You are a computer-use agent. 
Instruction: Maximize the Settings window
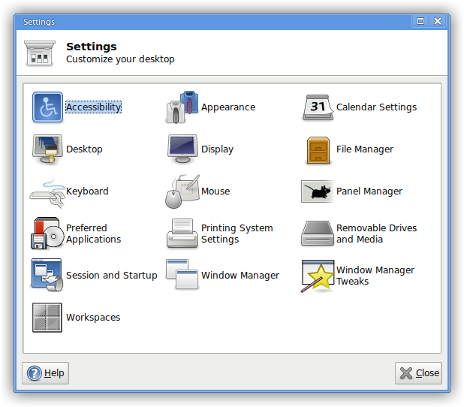point(420,21)
